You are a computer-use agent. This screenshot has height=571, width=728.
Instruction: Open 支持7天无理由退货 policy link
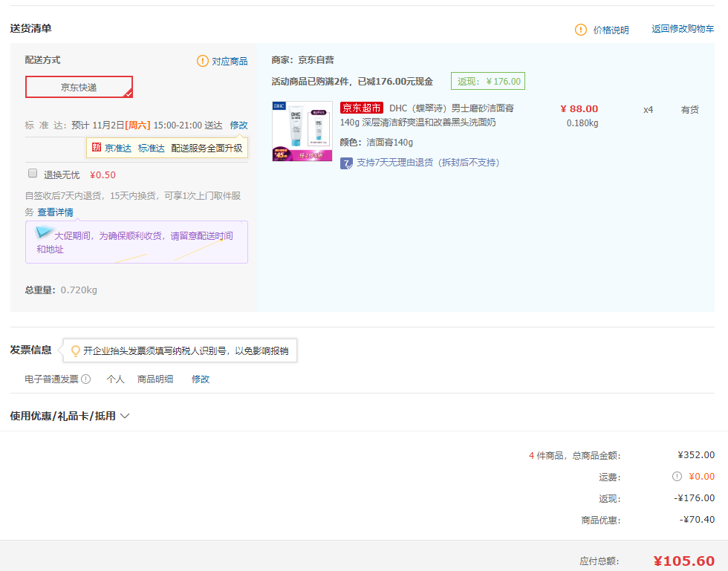428,163
